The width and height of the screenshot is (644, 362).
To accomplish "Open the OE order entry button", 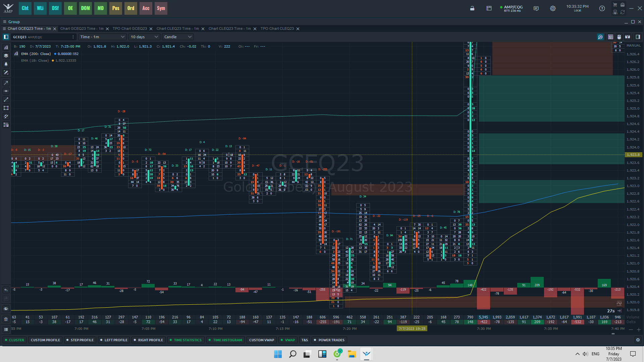I will tap(70, 8).
